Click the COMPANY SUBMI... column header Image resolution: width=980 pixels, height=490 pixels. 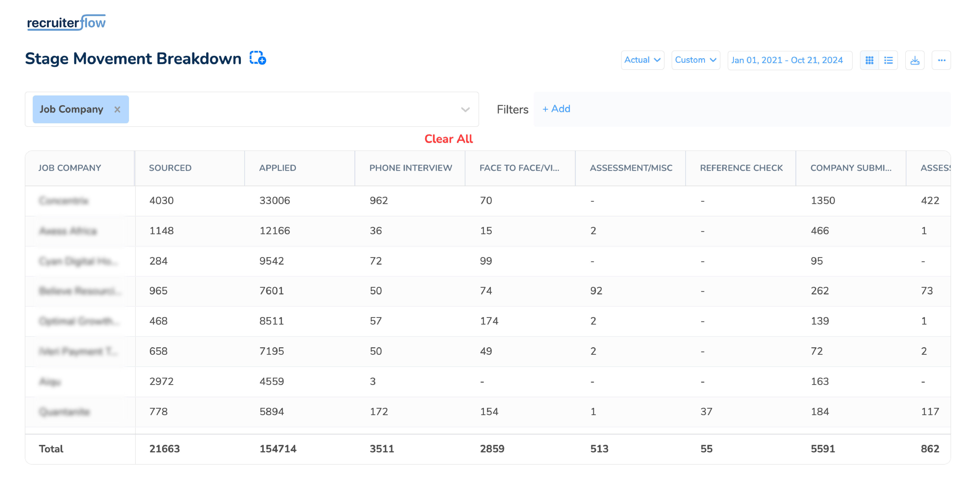tap(851, 168)
